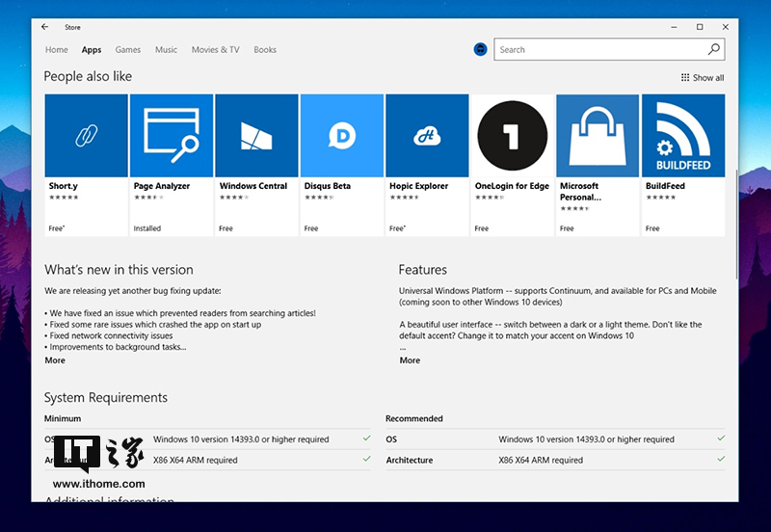Viewport: 771px width, 532px height.
Task: Open Microsoft Personal shopping bag icon
Action: click(598, 136)
